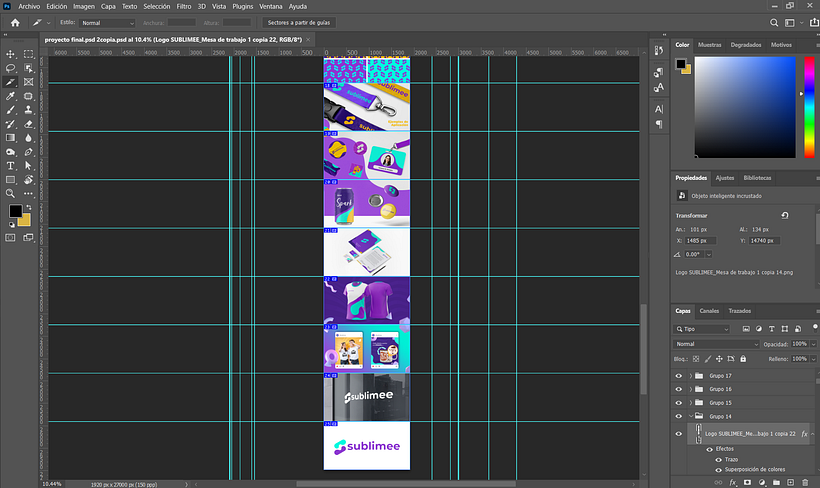820x488 pixels.
Task: Collapse the Grupo 14 group
Action: coord(691,416)
